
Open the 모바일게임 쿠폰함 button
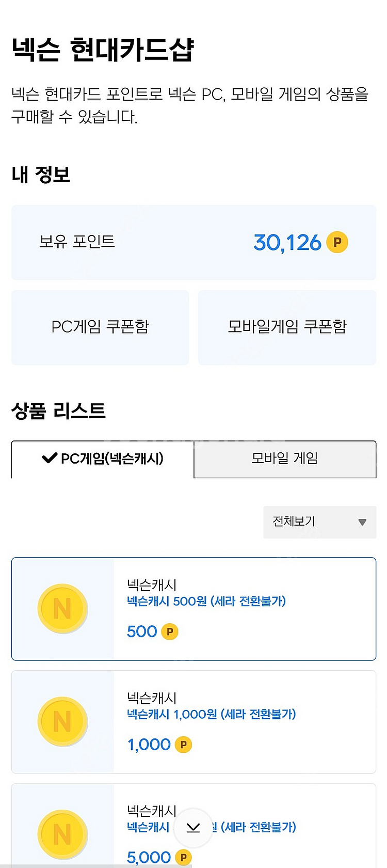[x=287, y=327]
